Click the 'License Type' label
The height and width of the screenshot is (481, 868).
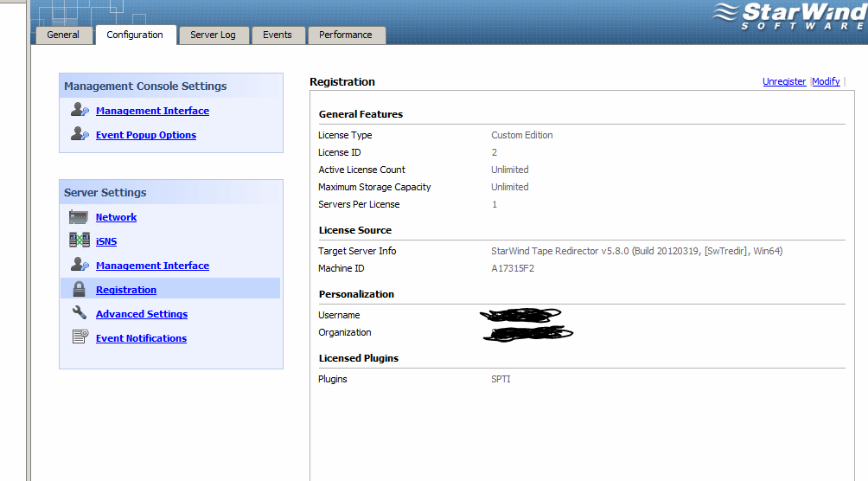pyautogui.click(x=345, y=135)
